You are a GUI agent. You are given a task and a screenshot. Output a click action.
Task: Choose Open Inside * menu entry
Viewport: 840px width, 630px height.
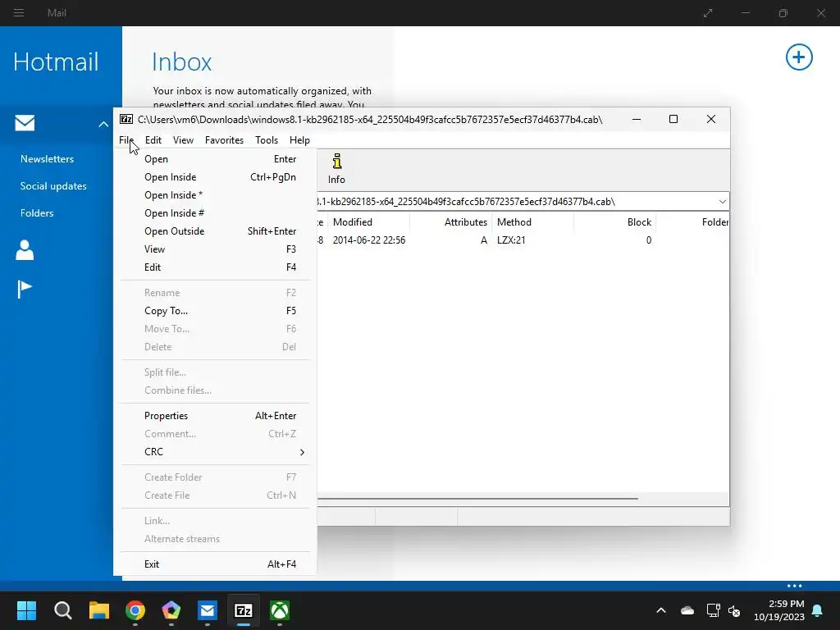215,195
